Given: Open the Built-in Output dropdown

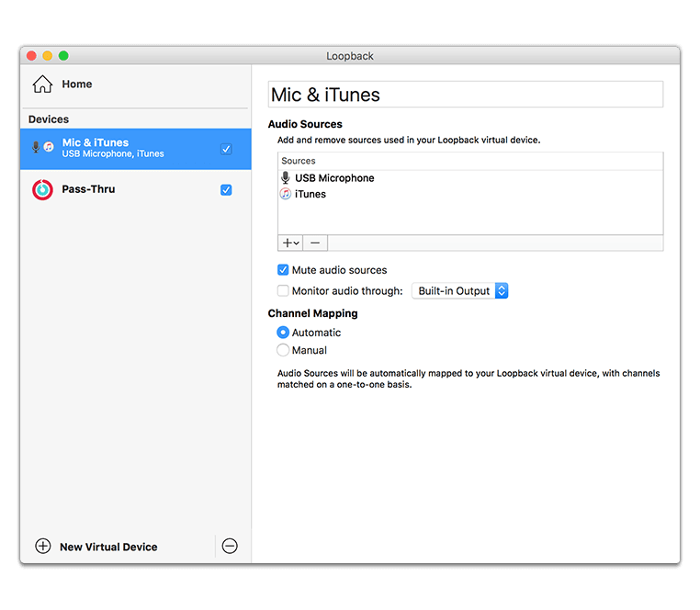Looking at the screenshot, I should (x=460, y=290).
